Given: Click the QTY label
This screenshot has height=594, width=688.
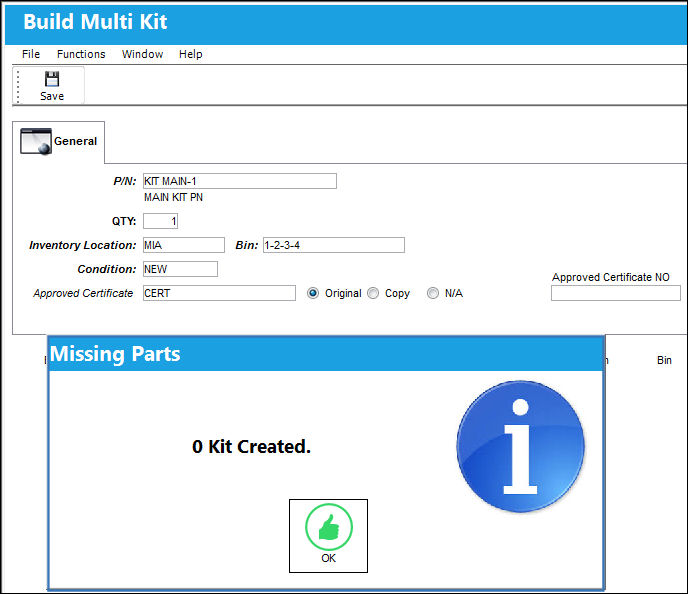Looking at the screenshot, I should (124, 221).
